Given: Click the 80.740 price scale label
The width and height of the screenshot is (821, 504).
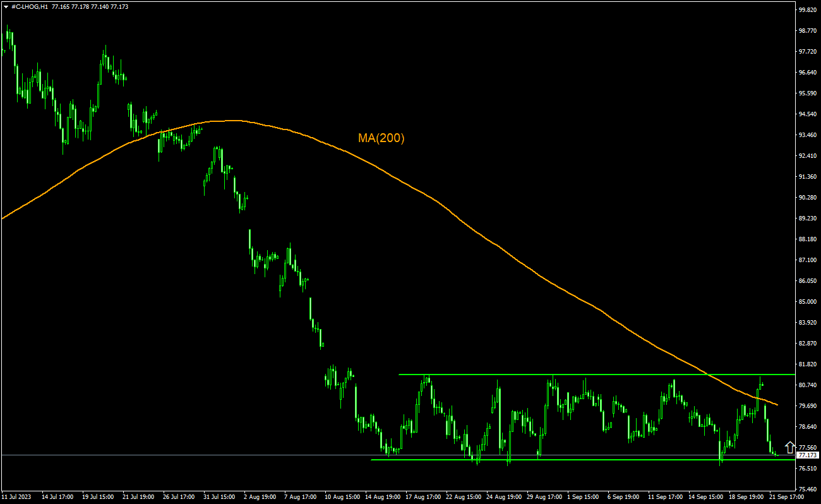Looking at the screenshot, I should coord(808,385).
